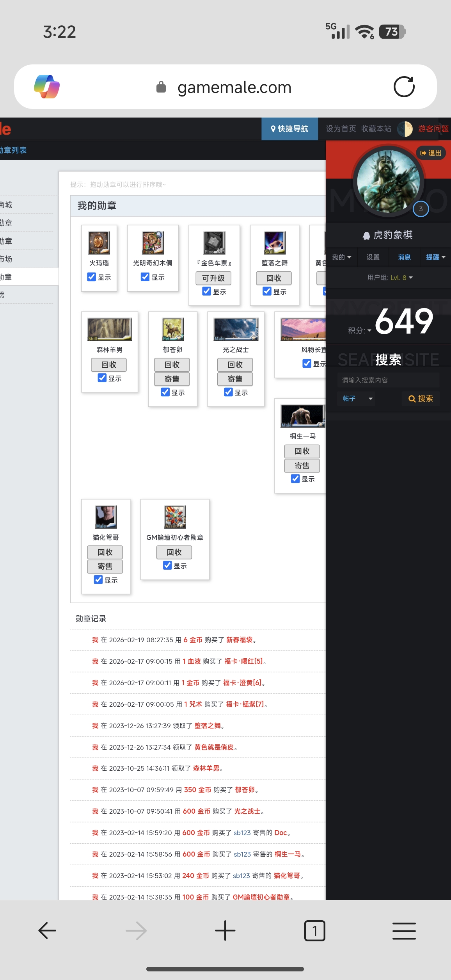
Task: Uncheck 显示 checkbox under 火玛瑙
Action: coord(92,277)
